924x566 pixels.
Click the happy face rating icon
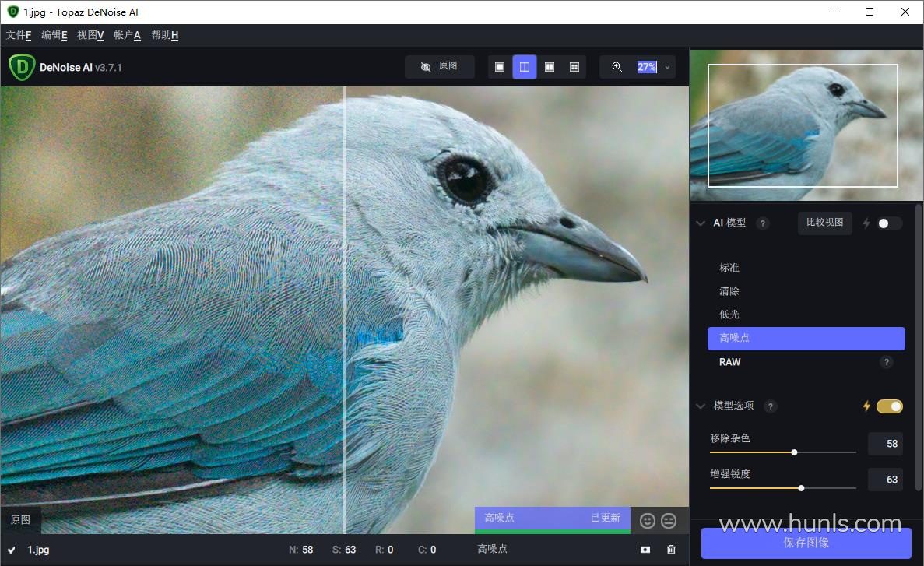[647, 521]
